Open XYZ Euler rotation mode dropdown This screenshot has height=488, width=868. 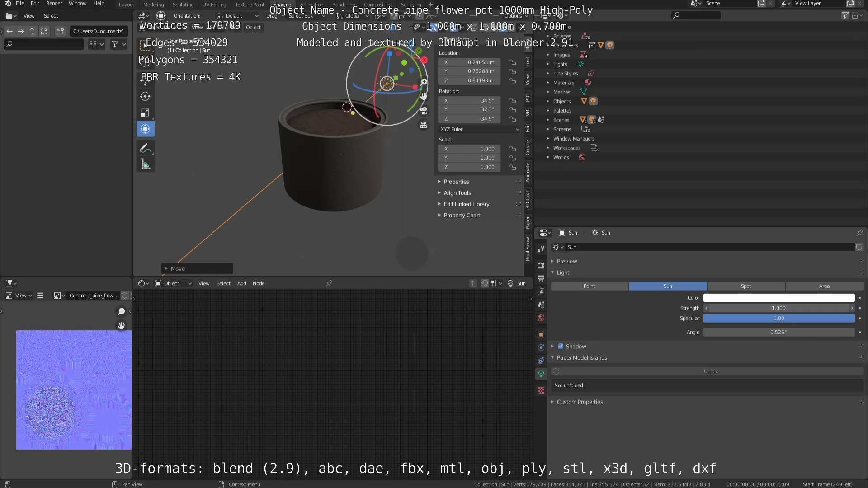480,129
